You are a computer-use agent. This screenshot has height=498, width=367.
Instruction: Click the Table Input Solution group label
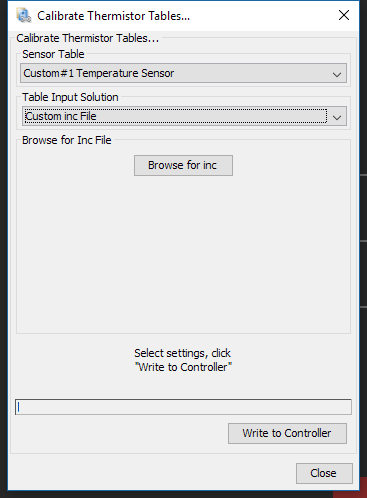coord(70,97)
